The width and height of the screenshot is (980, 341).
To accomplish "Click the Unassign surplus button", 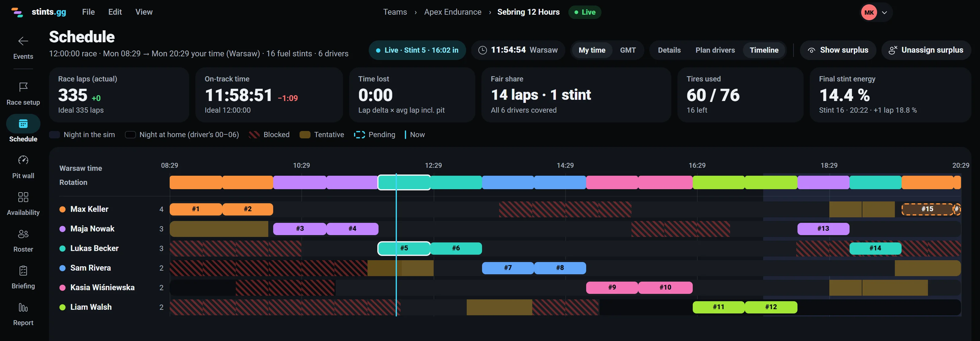I will point(926,50).
